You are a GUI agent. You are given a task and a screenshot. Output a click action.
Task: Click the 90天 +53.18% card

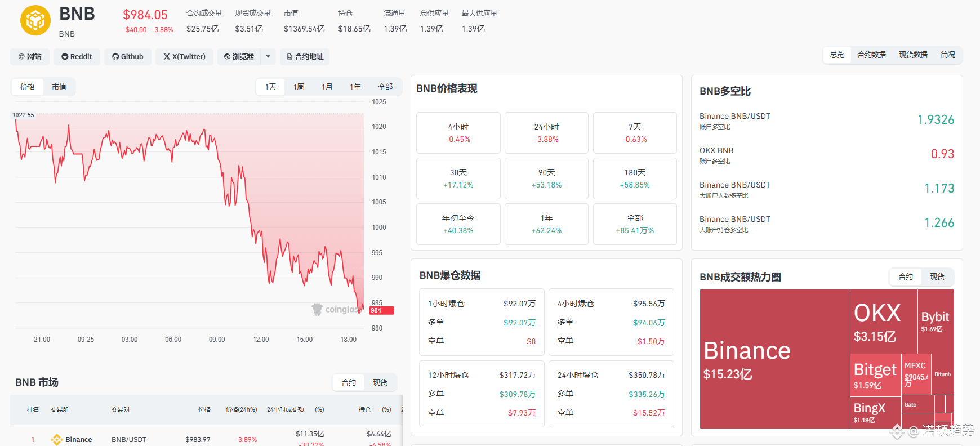point(546,179)
